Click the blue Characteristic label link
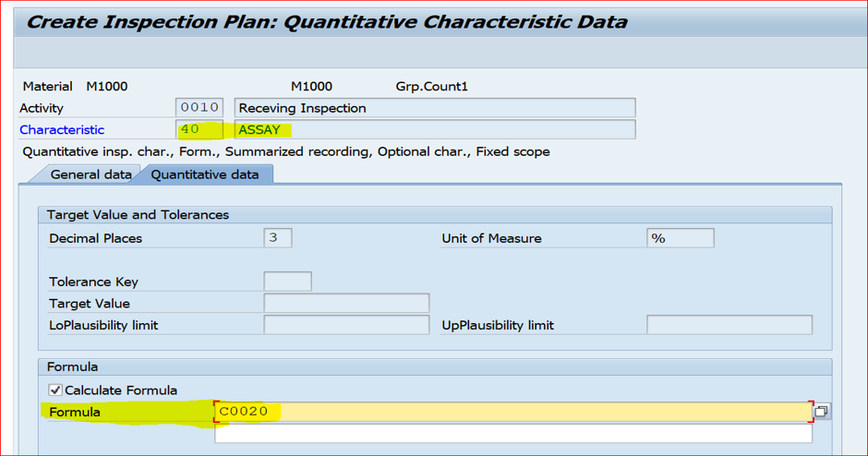Viewport: 868px width, 456px height. pyautogui.click(x=62, y=129)
